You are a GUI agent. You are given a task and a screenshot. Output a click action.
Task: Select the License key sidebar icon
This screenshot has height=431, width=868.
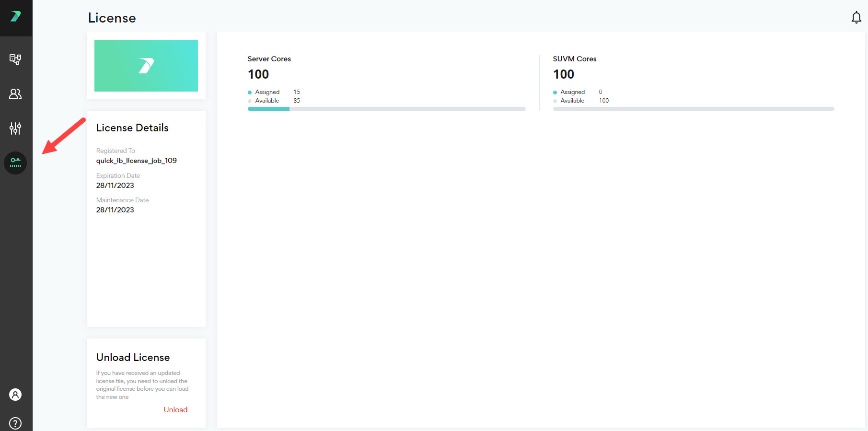pos(15,163)
